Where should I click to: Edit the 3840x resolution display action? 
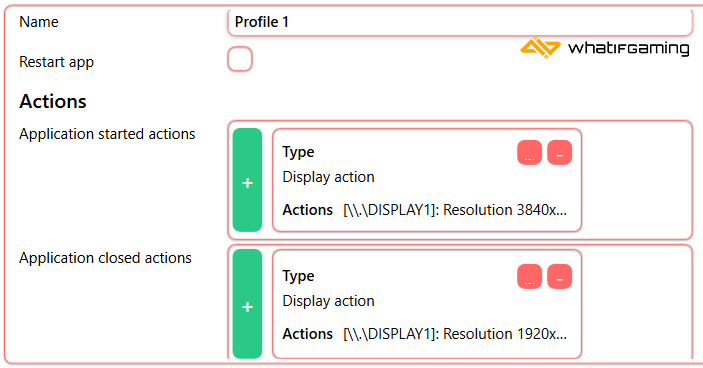tap(529, 153)
